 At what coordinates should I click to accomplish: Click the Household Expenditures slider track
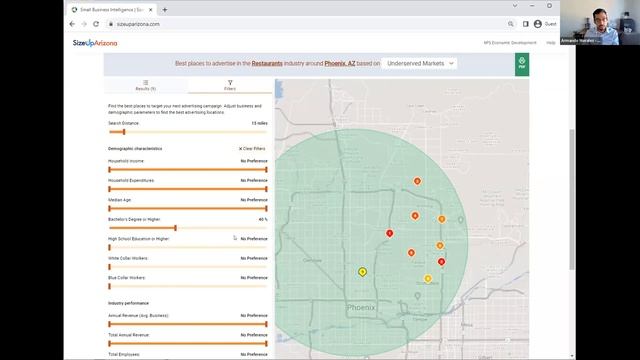coord(188,189)
